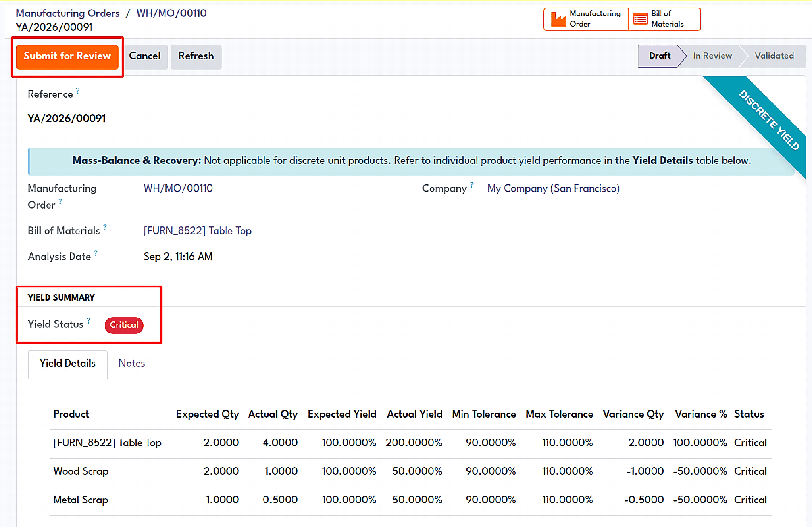Open help tooltip next to Company
This screenshot has width=812, height=527.
472,185
